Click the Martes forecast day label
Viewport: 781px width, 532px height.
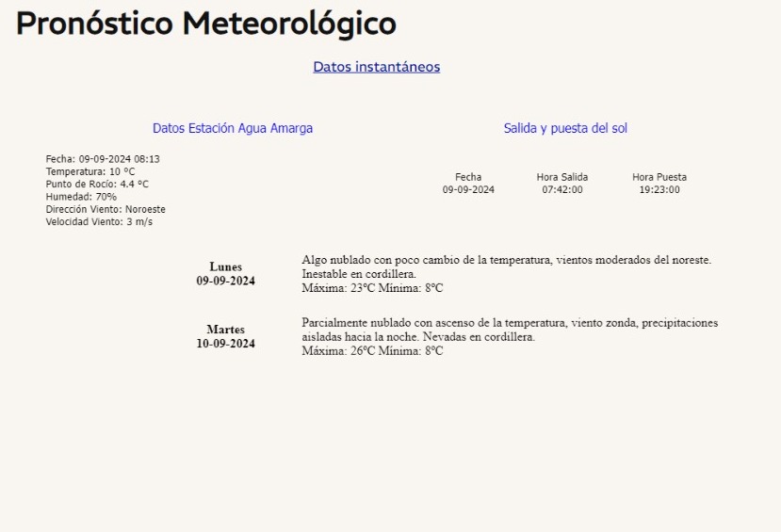point(225,330)
